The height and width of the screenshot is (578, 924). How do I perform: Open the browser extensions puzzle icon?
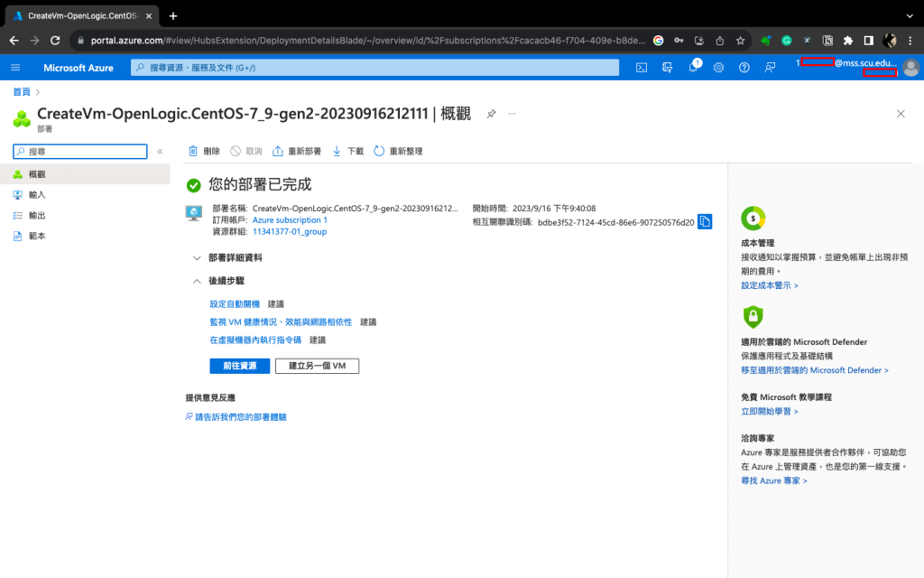[x=848, y=41]
